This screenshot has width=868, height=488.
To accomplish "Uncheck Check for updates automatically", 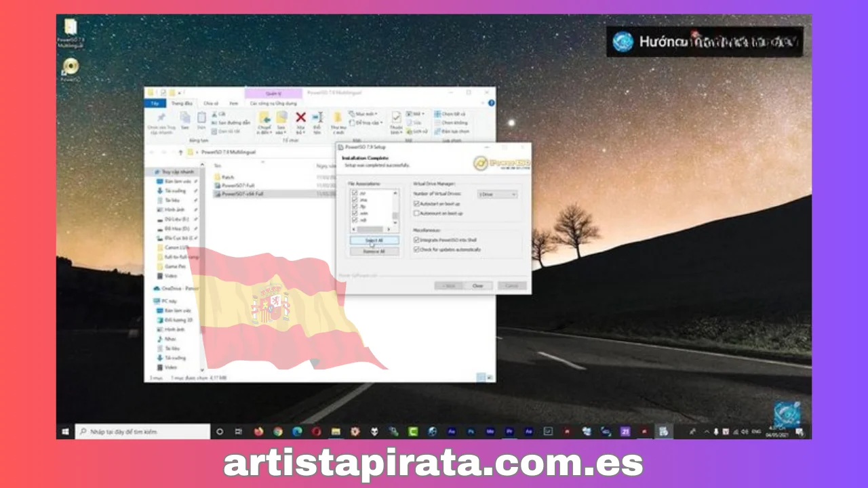I will point(416,250).
